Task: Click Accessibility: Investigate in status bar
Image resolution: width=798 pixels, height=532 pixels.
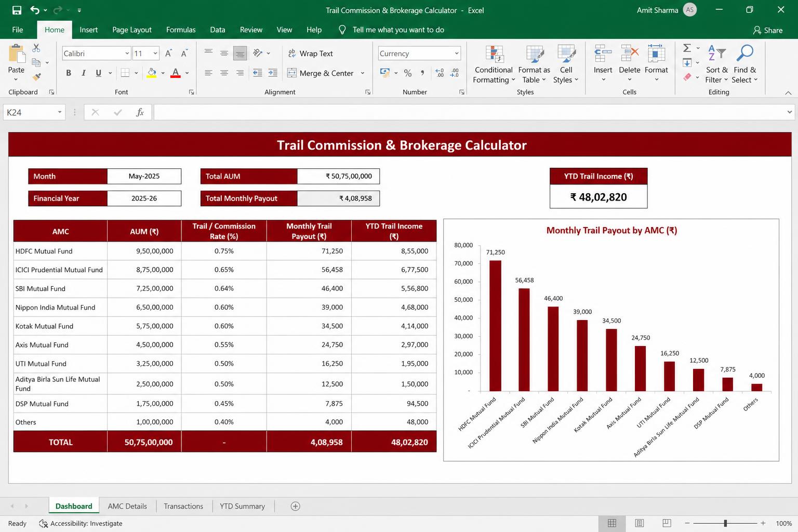Action: click(x=81, y=524)
